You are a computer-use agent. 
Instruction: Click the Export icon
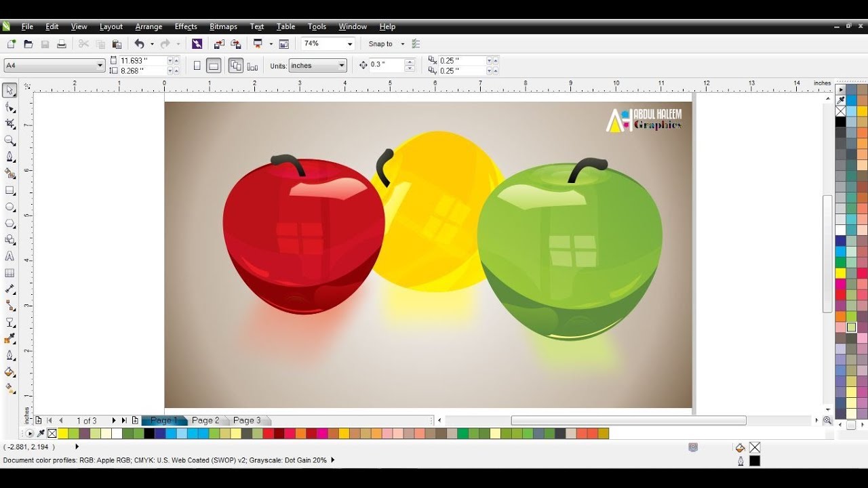pos(235,44)
